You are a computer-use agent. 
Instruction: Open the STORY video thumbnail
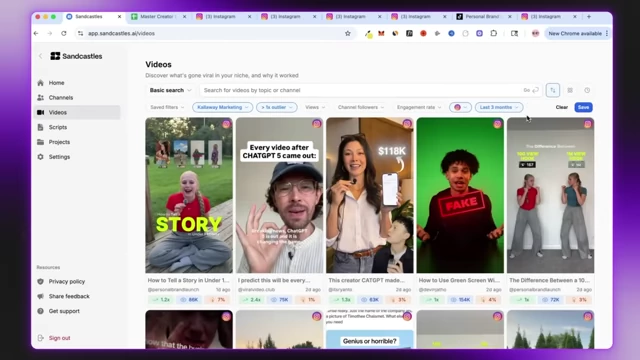pyautogui.click(x=189, y=195)
